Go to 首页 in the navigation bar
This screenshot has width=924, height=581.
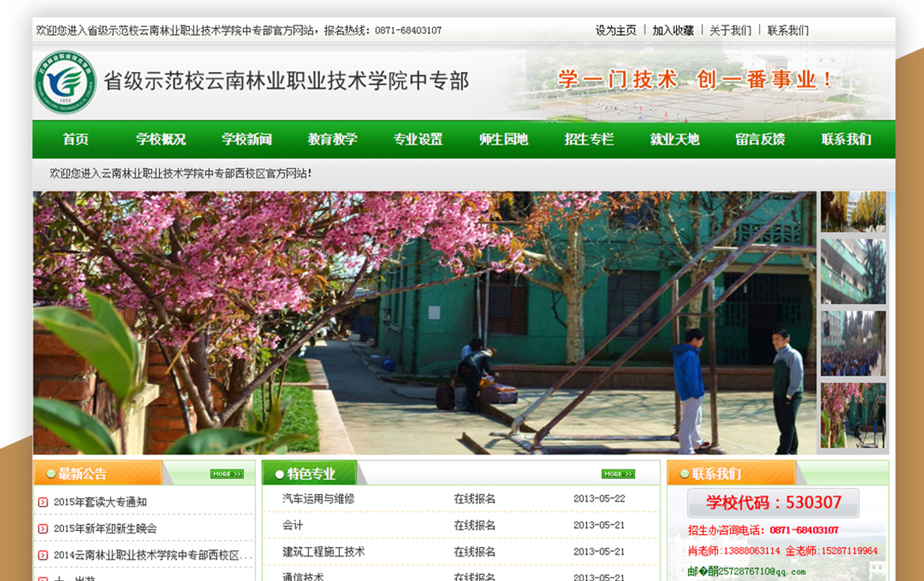[76, 139]
